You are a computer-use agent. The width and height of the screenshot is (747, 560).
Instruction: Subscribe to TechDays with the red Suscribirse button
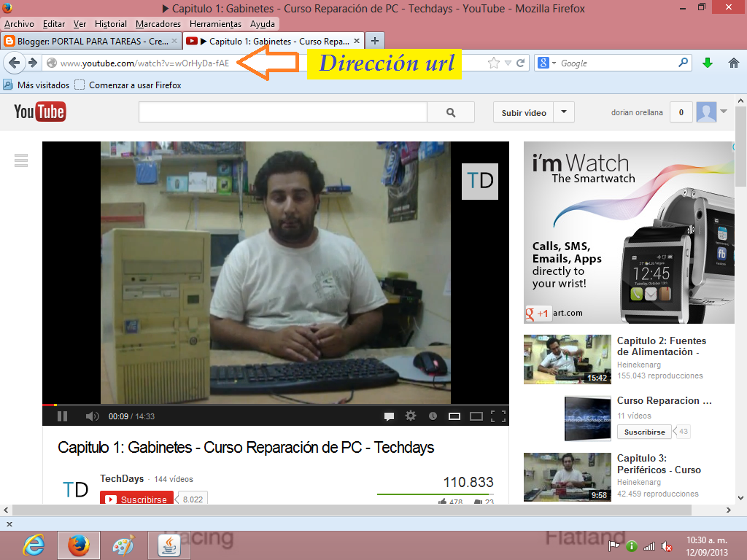(x=136, y=498)
